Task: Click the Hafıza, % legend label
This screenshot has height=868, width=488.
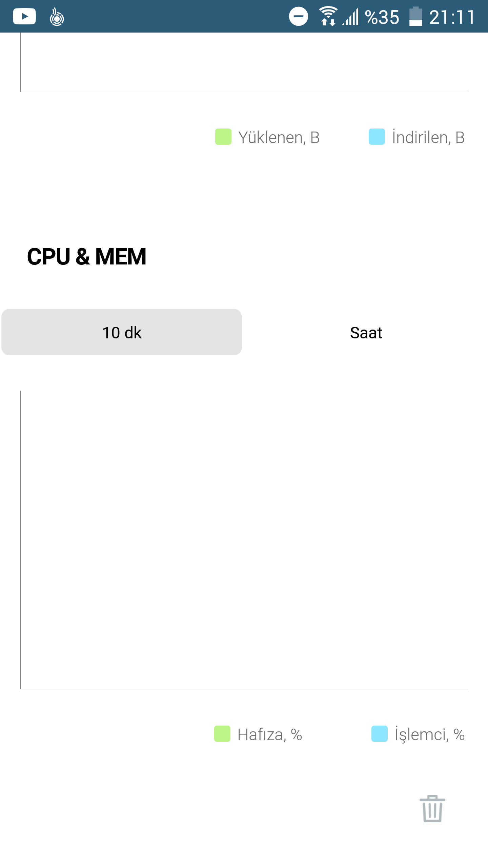Action: click(x=270, y=735)
